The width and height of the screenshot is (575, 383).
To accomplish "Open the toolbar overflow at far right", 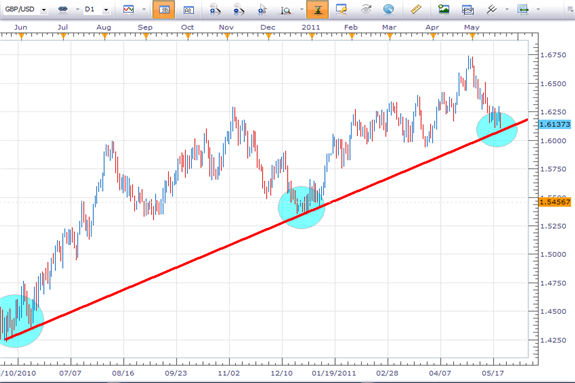I will (x=569, y=10).
